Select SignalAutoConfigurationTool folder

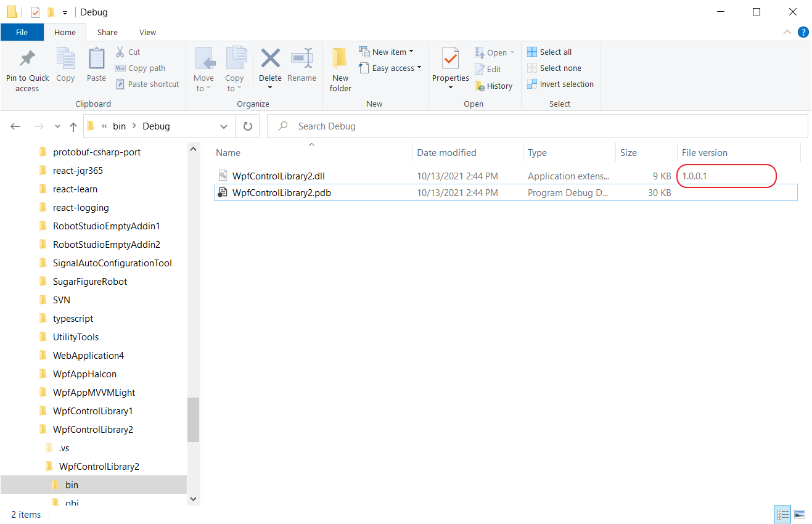pos(112,263)
